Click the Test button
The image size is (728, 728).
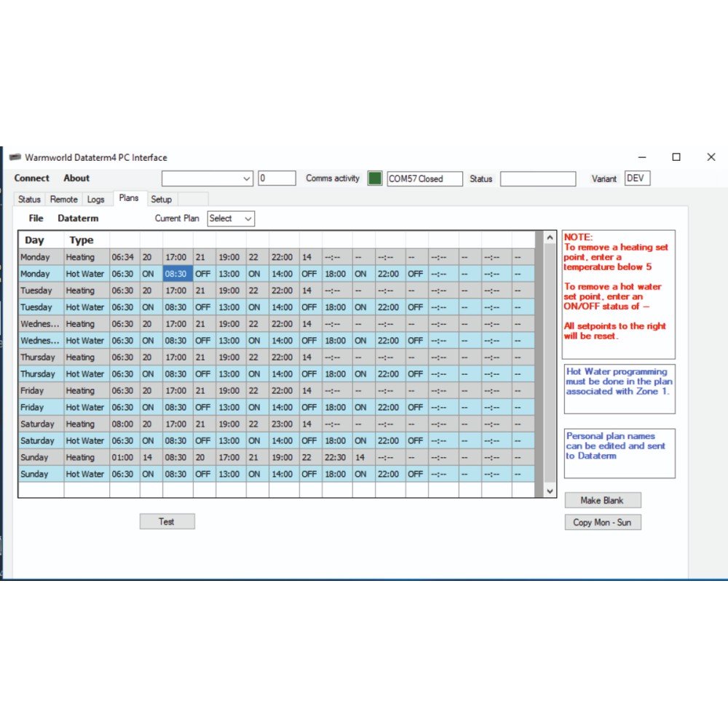tap(167, 521)
